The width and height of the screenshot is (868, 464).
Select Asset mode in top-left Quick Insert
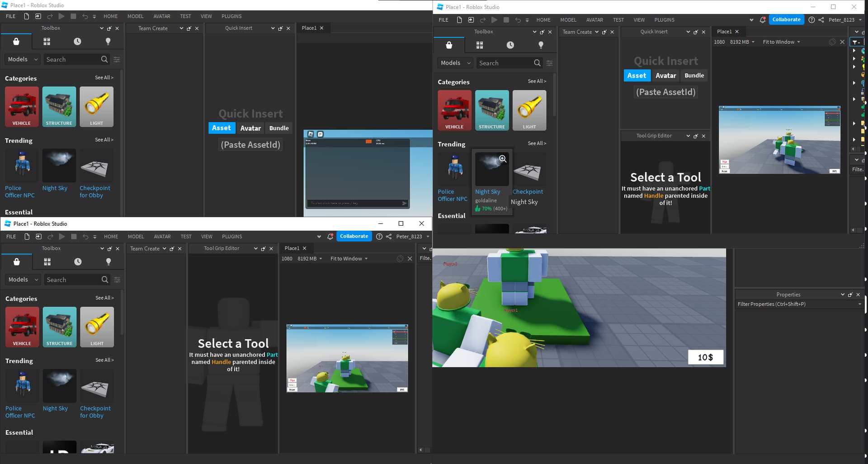click(222, 128)
